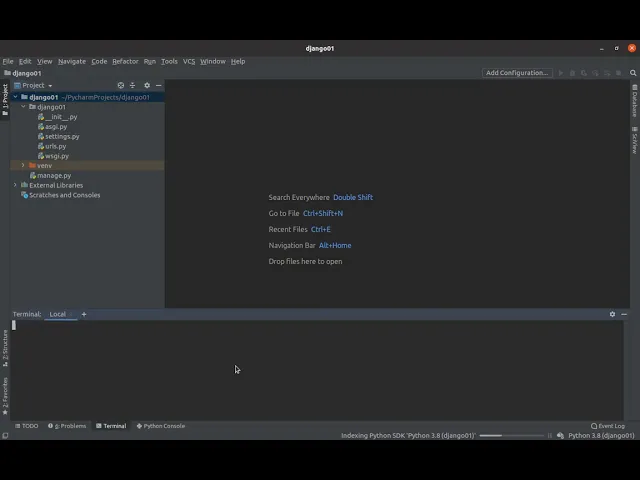Screen dimensions: 640x480
Task: Select urls.py in project tree
Action: 52,146
